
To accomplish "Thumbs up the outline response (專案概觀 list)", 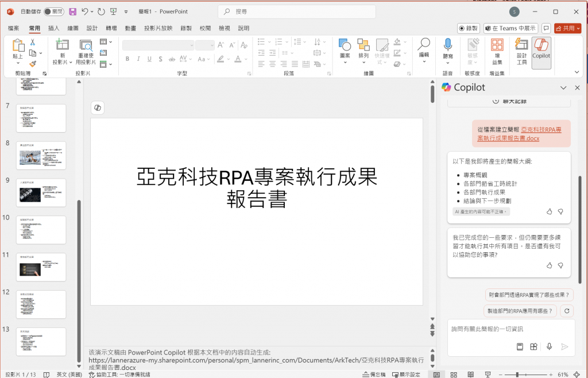I will (x=550, y=211).
